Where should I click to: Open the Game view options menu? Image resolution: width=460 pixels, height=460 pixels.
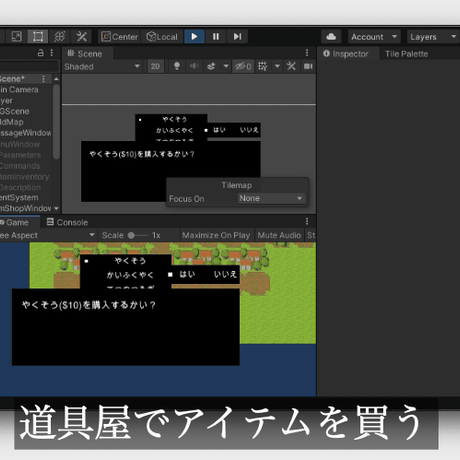click(x=307, y=221)
